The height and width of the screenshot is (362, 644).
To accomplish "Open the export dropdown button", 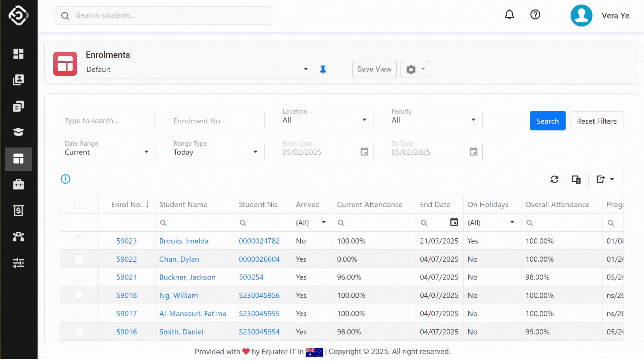I will click(x=605, y=179).
